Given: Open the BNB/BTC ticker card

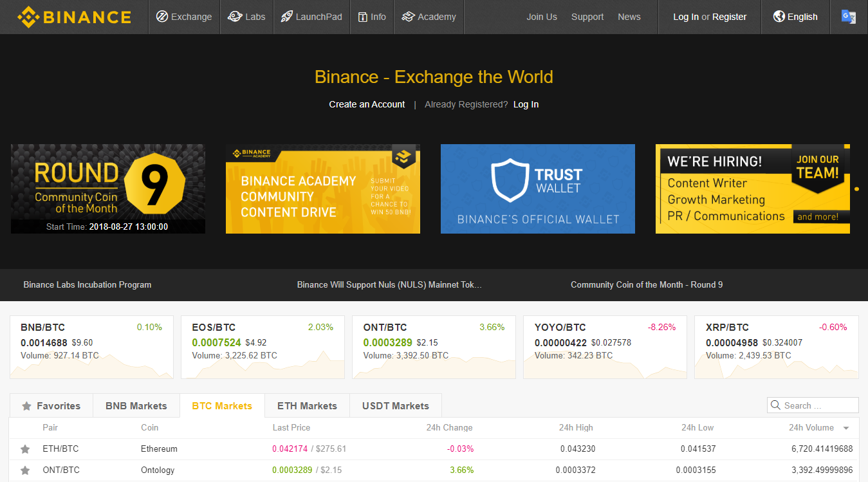Looking at the screenshot, I should point(91,347).
